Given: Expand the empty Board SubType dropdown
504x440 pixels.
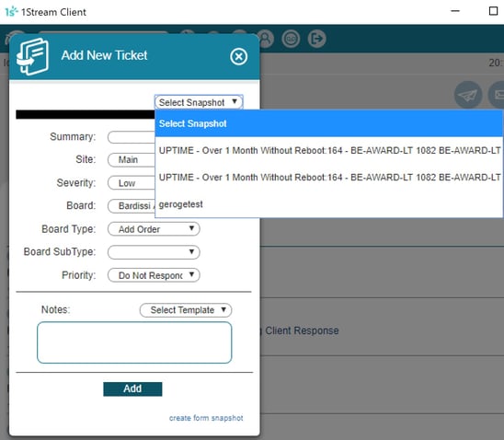Looking at the screenshot, I should [x=154, y=252].
